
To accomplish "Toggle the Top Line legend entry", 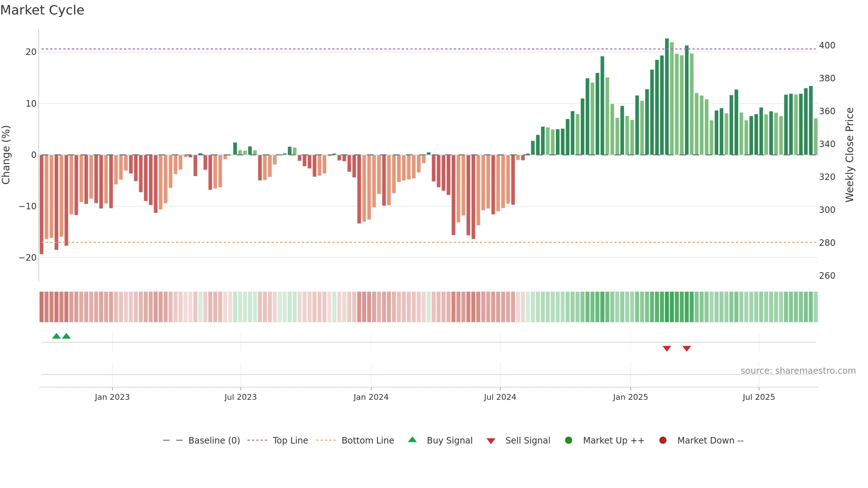I will tap(278, 441).
